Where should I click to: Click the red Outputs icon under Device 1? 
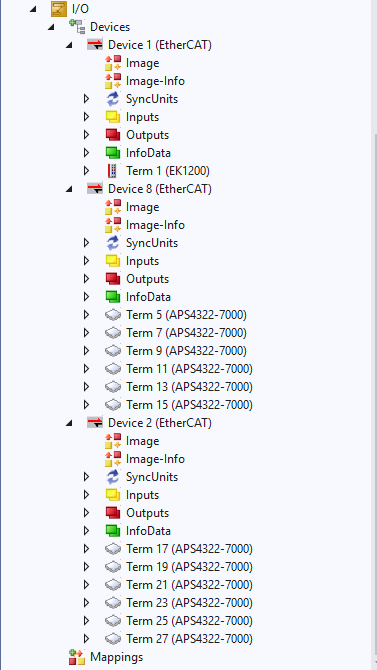click(x=113, y=135)
